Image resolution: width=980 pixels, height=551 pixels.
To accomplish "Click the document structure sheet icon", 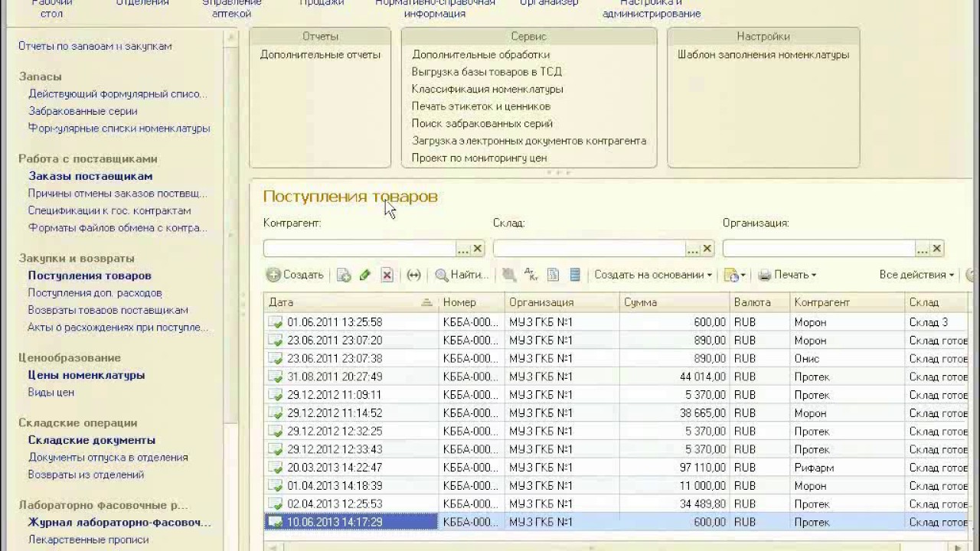I will point(553,275).
